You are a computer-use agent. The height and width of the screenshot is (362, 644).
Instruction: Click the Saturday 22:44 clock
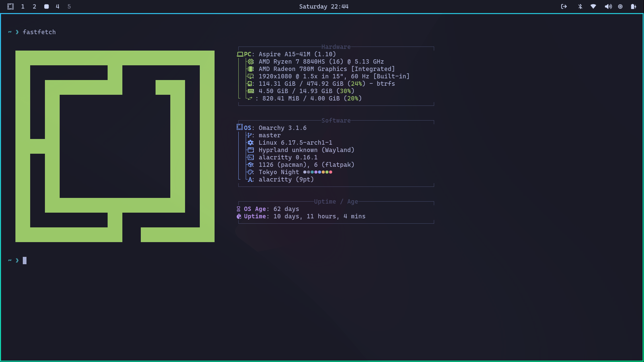click(x=324, y=6)
